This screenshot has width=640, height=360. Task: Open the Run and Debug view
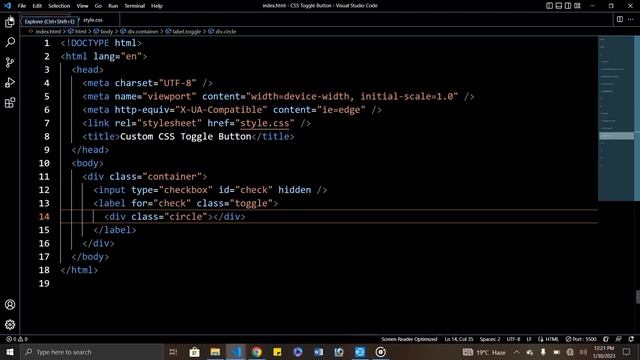tap(10, 82)
